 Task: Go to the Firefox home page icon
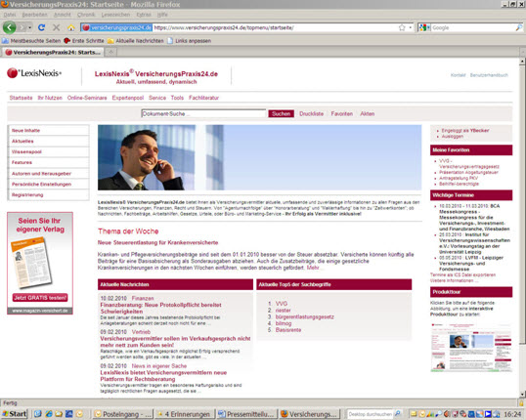tap(71, 27)
